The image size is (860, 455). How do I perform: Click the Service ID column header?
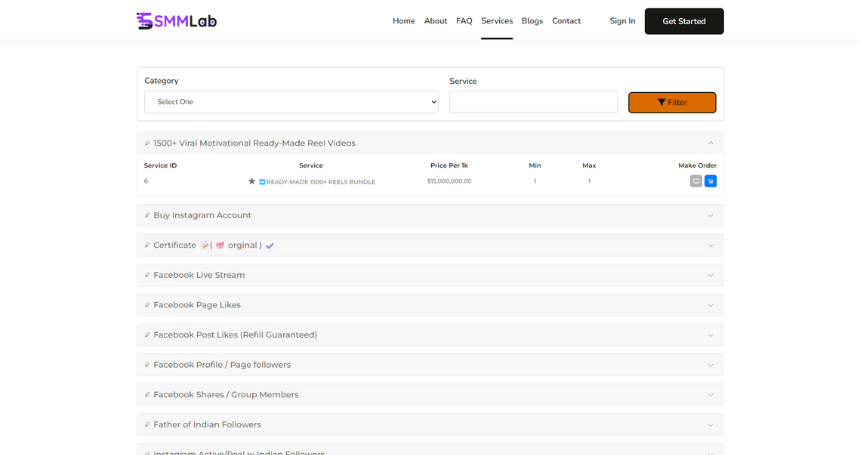(x=160, y=166)
